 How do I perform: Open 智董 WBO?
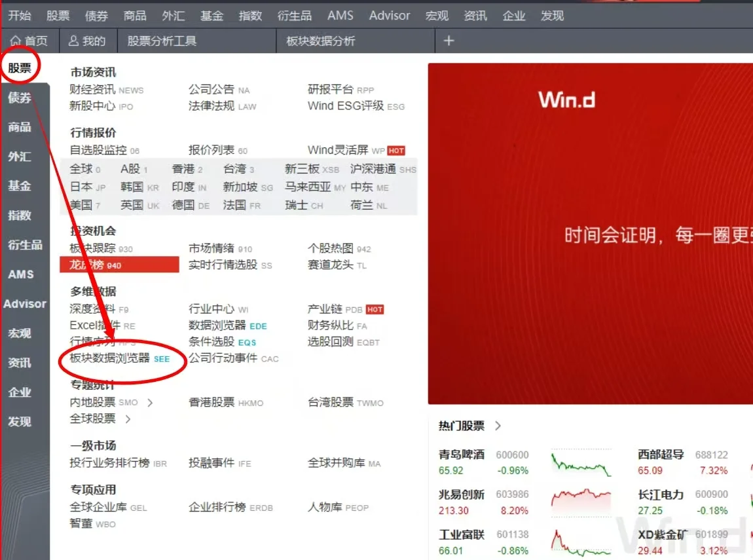93,523
